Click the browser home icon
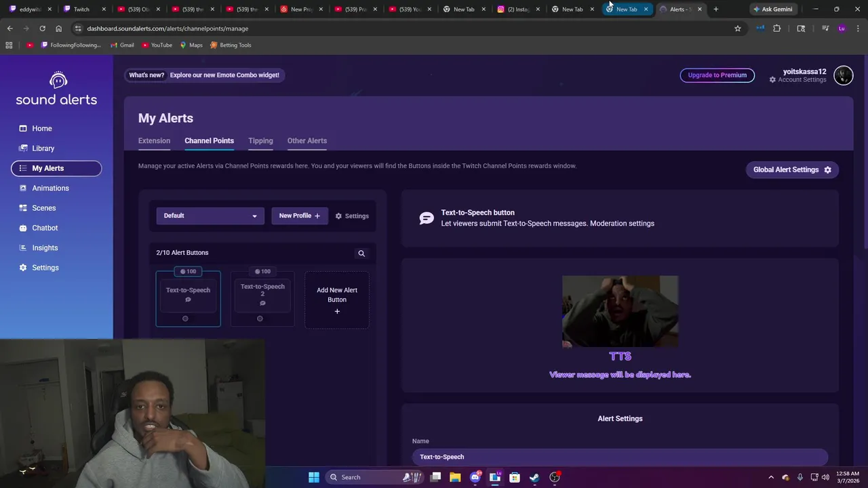This screenshot has width=868, height=488. pyautogui.click(x=58, y=28)
